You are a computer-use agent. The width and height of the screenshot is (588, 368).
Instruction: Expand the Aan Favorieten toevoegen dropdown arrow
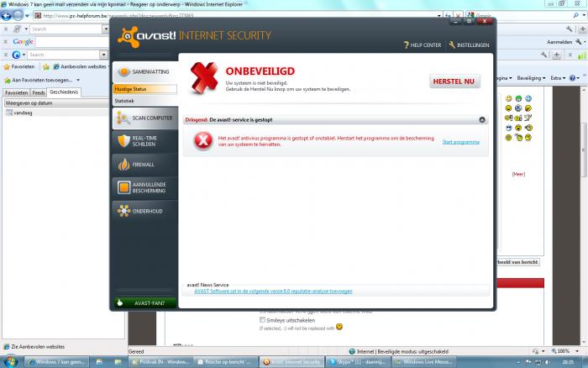[x=78, y=81]
